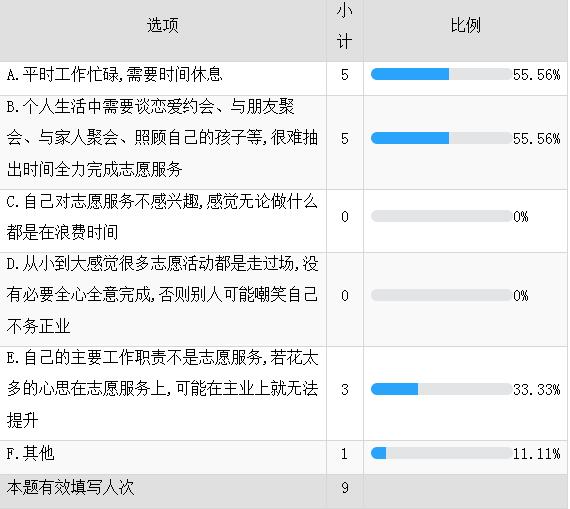This screenshot has width=570, height=509.
Task: Click the 小计 column header
Action: pos(344,26)
